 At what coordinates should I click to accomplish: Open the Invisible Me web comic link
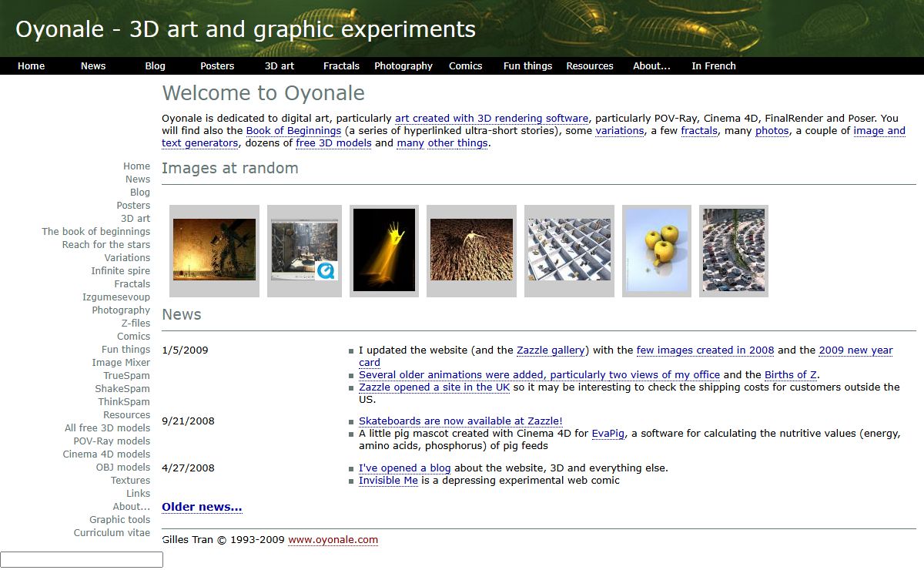[x=388, y=481]
